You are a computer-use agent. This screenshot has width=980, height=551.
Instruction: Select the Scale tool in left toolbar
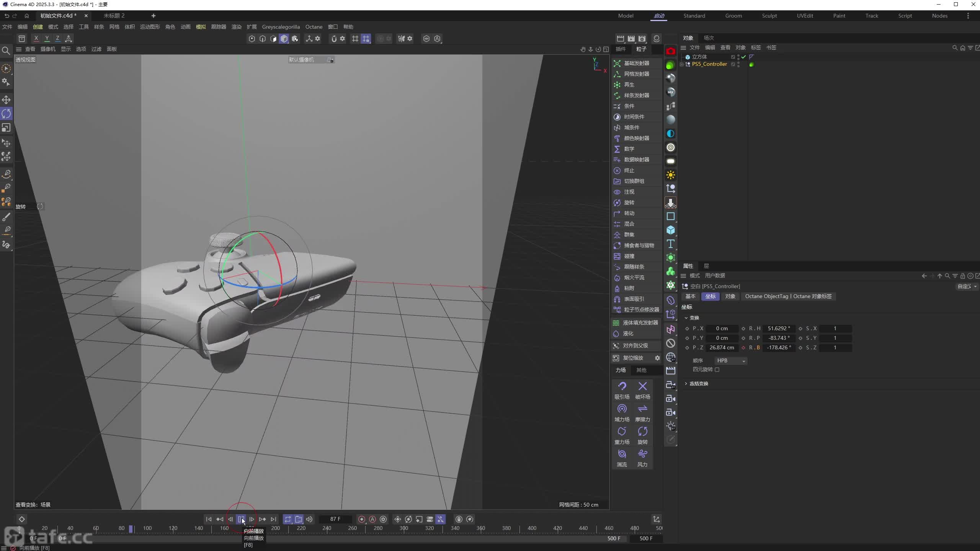coord(6,127)
